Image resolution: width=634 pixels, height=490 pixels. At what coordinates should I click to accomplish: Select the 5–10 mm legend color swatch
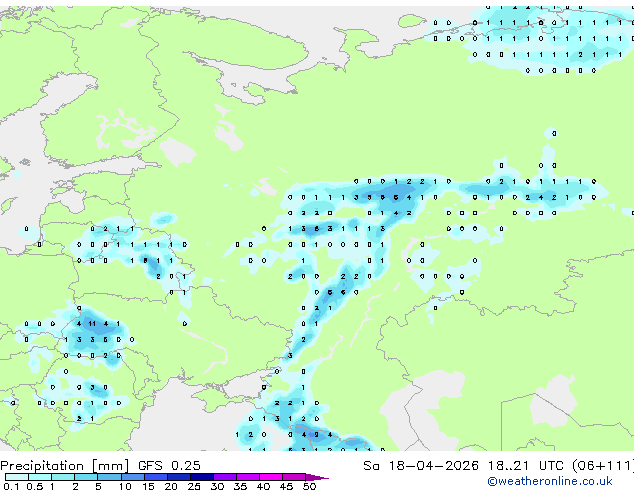coord(109,477)
